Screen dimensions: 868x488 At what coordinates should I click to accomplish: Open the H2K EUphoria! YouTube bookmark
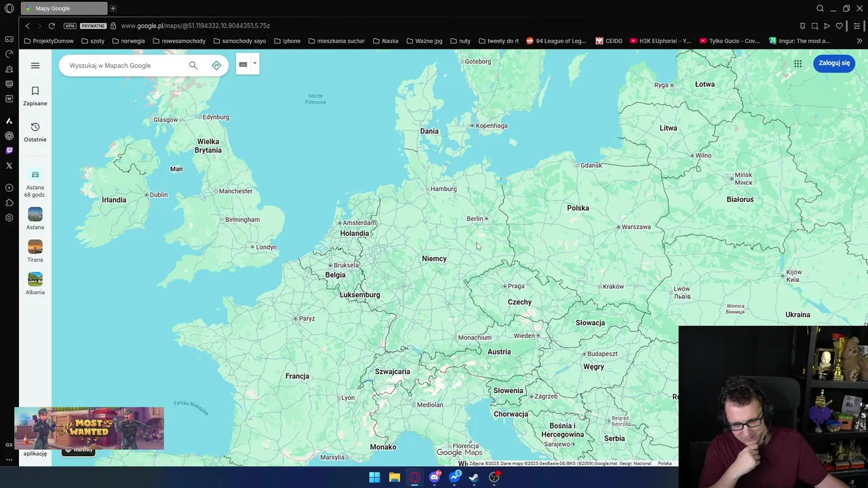click(660, 41)
